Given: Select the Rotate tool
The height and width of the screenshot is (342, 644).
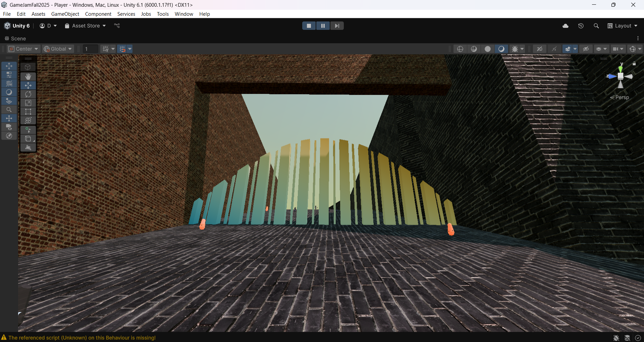Looking at the screenshot, I should coord(28,94).
